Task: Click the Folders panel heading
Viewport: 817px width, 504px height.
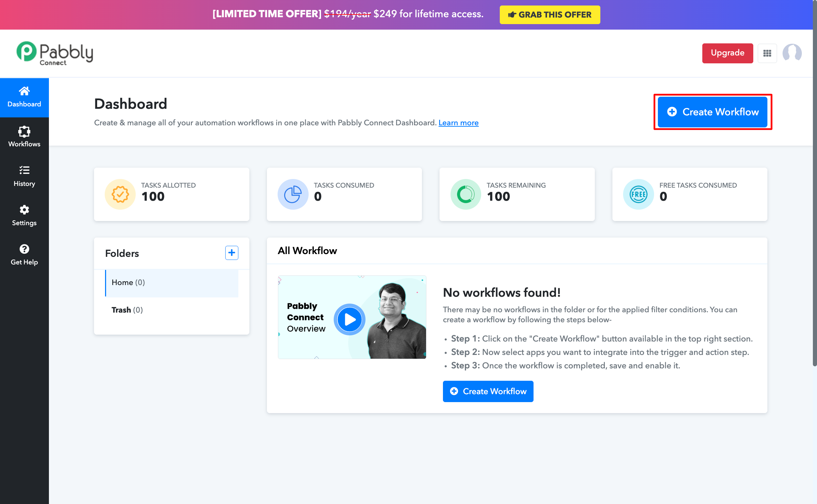Action: coord(122,253)
